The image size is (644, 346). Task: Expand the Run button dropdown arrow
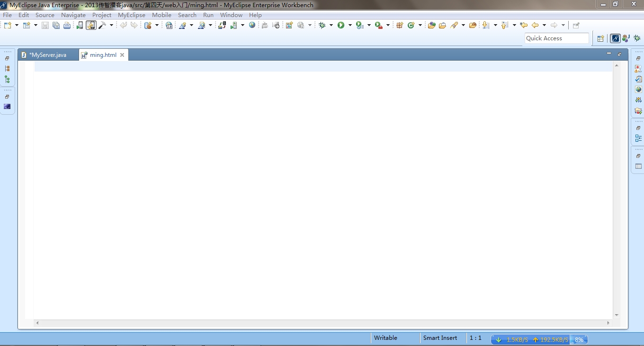tap(350, 25)
